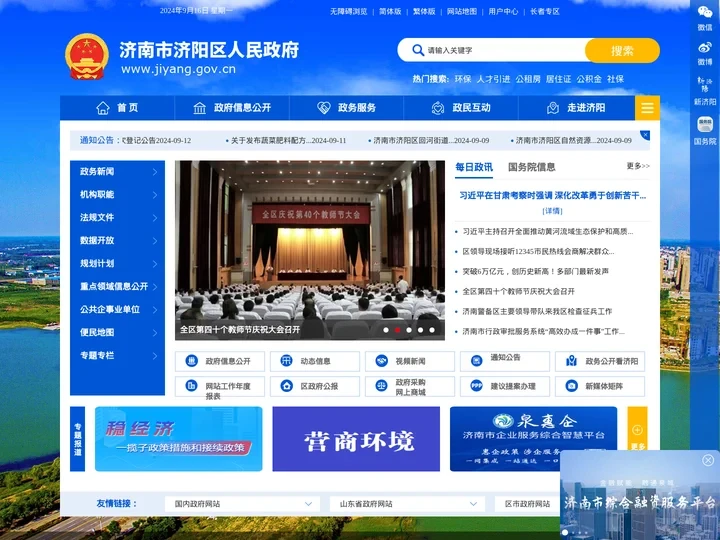Open the Weibo icon in right sidebar

point(704,47)
